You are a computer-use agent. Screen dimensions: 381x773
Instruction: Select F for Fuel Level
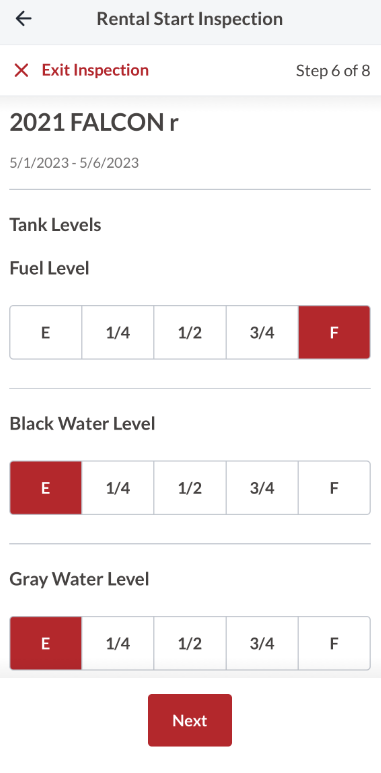click(334, 332)
